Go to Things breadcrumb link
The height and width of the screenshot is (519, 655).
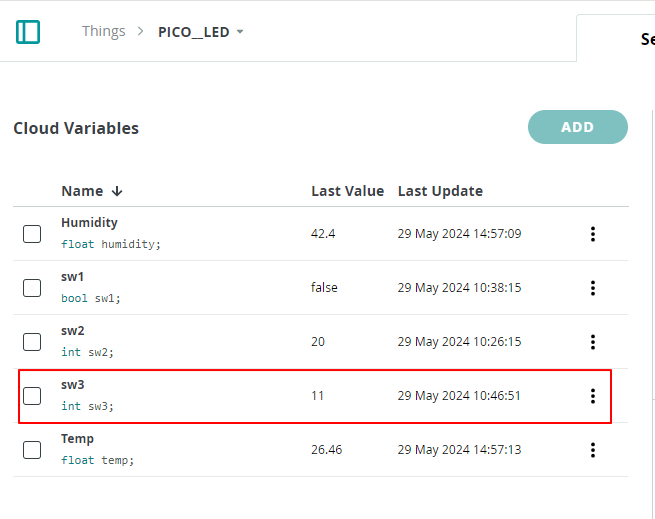(x=104, y=31)
